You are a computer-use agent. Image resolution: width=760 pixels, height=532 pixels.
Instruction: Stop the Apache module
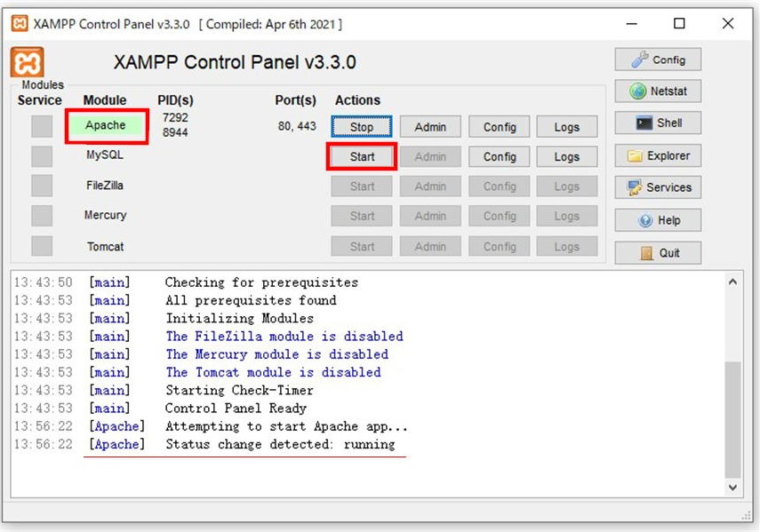click(x=362, y=127)
